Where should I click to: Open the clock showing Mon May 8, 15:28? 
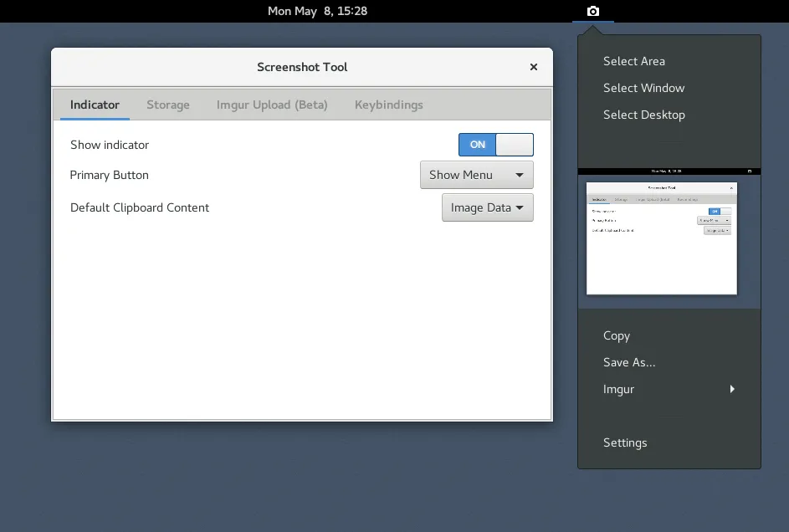tap(317, 11)
